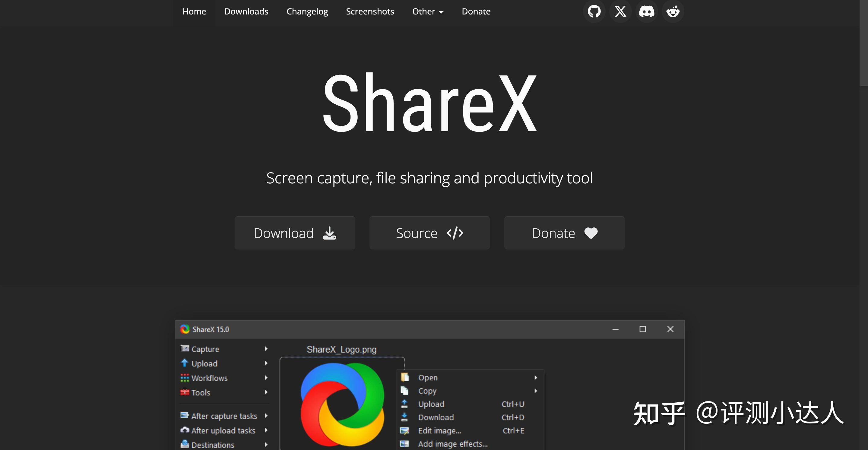Visit the Reddit icon link

tap(673, 11)
